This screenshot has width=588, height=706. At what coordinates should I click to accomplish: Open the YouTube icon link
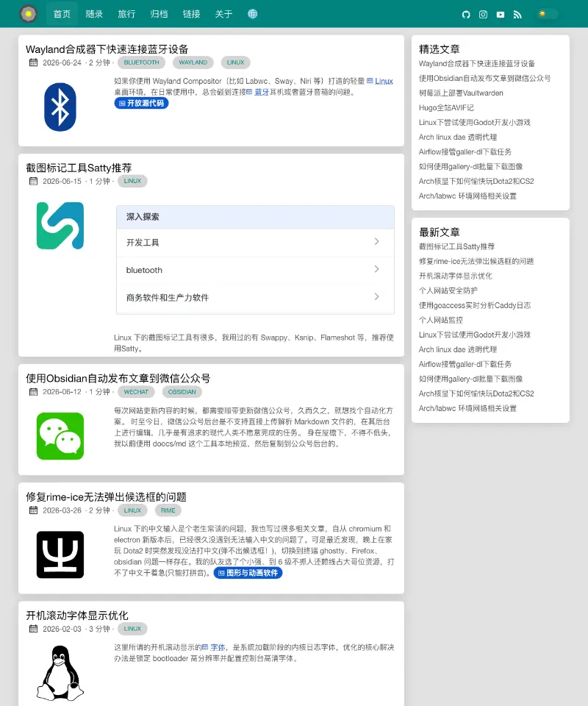(x=501, y=15)
